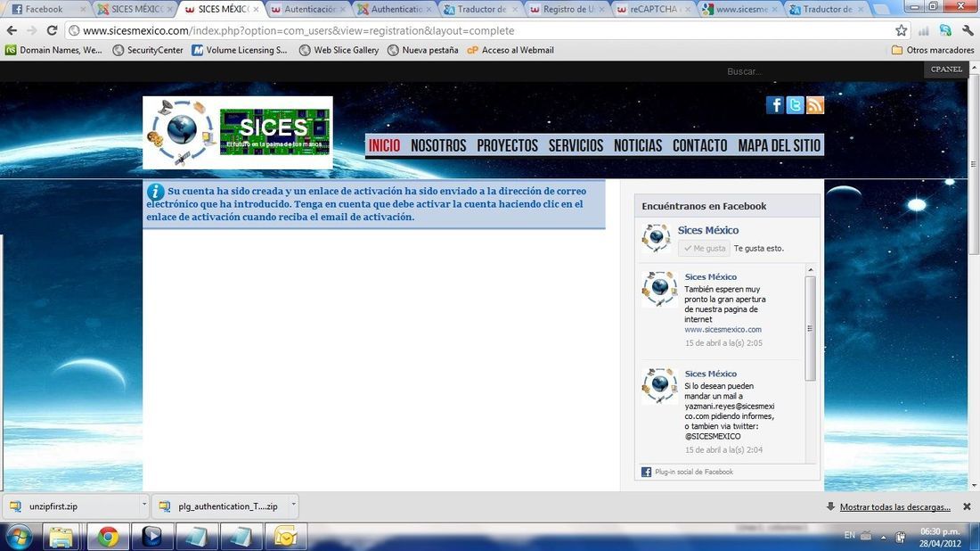Open Windows Media Player taskbar icon

click(151, 537)
